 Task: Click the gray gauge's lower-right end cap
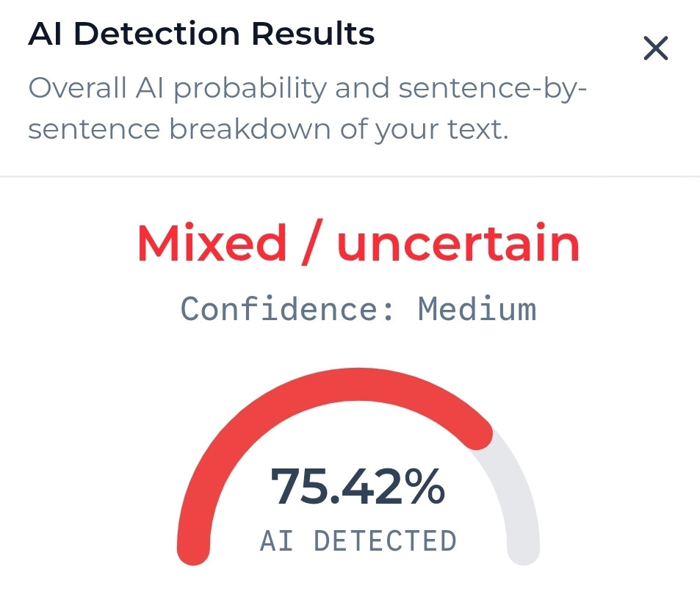[x=524, y=549]
